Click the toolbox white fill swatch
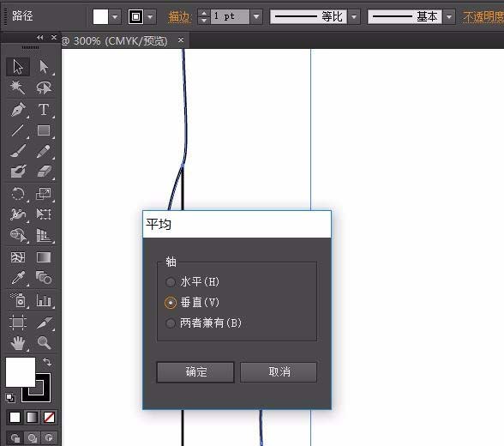Viewport: 504px width, 446px height. [x=21, y=372]
